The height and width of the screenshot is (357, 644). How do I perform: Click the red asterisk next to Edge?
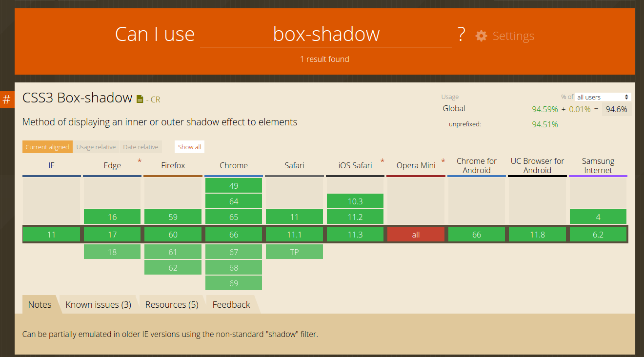click(140, 160)
